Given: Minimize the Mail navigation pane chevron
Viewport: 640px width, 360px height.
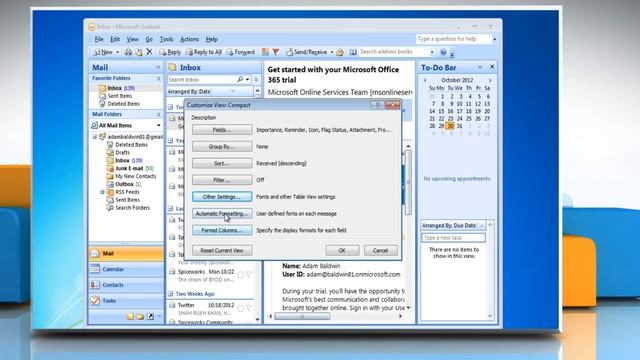Looking at the screenshot, I should click(158, 67).
